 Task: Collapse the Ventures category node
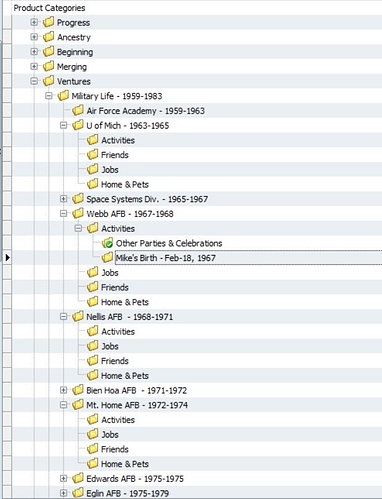[x=34, y=81]
